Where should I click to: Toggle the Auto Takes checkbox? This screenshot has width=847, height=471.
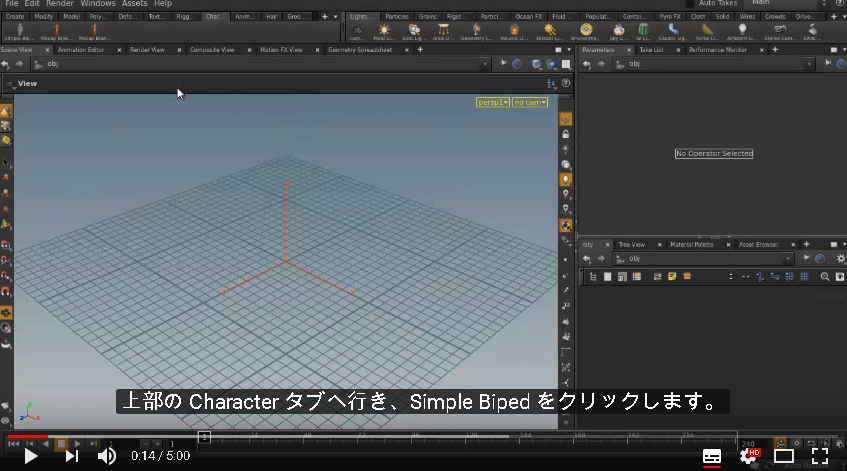point(690,3)
